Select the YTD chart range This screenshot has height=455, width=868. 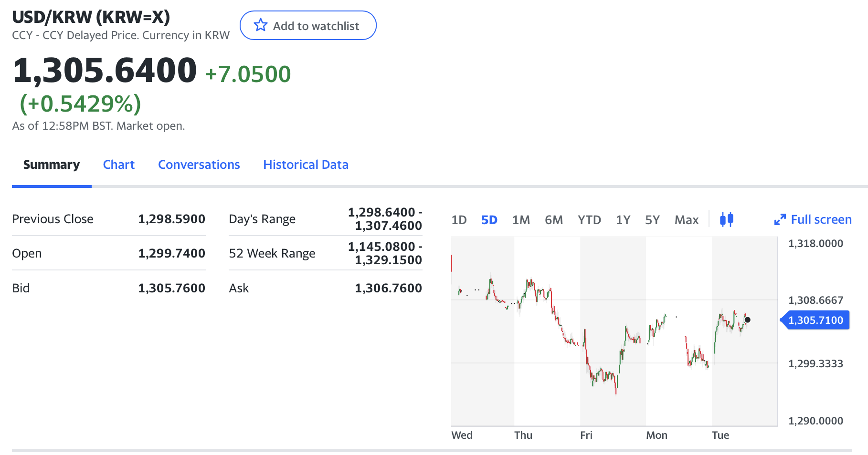(x=589, y=220)
